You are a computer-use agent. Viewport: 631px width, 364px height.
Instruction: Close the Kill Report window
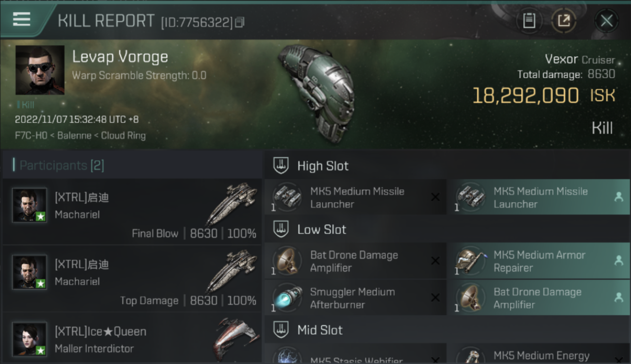coord(606,21)
